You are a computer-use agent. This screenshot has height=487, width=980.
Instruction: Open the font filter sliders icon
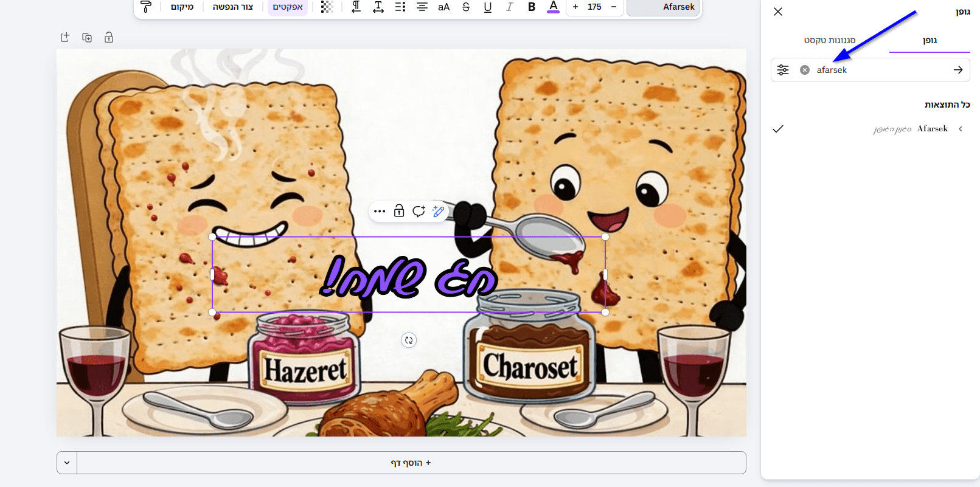pyautogui.click(x=783, y=70)
